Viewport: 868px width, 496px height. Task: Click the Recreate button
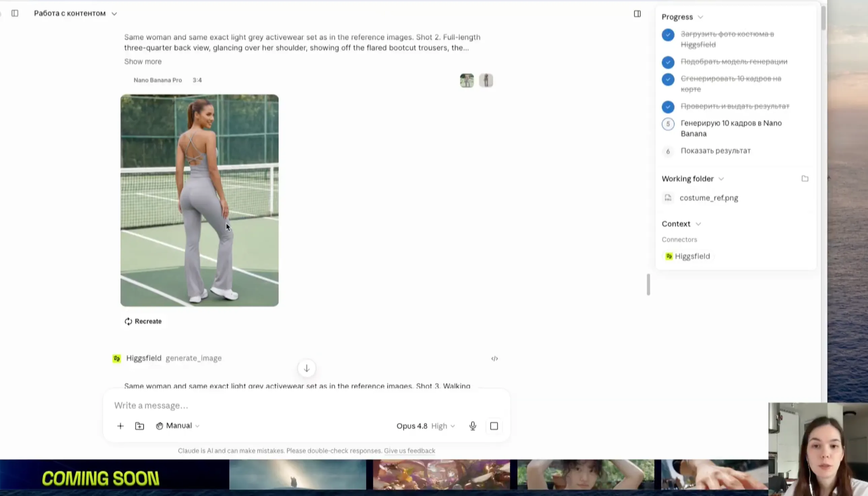coord(143,321)
